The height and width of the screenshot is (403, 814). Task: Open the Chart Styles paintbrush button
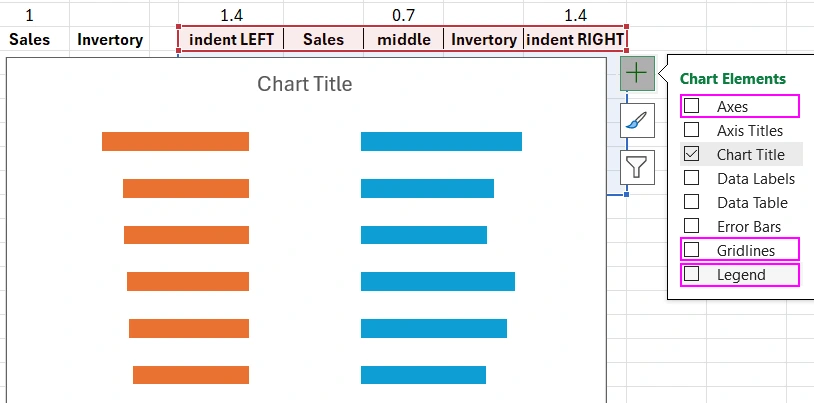pyautogui.click(x=636, y=121)
